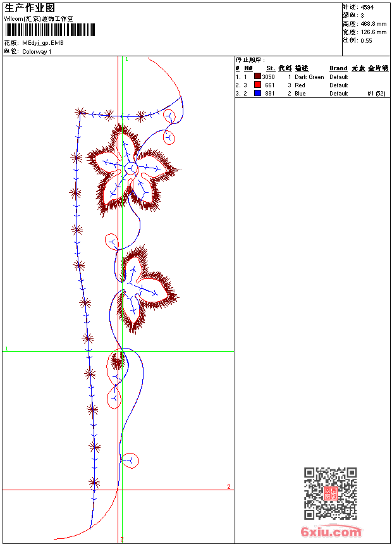Click the width value 126.6 mm
The width and height of the screenshot is (392, 544).
point(373,32)
